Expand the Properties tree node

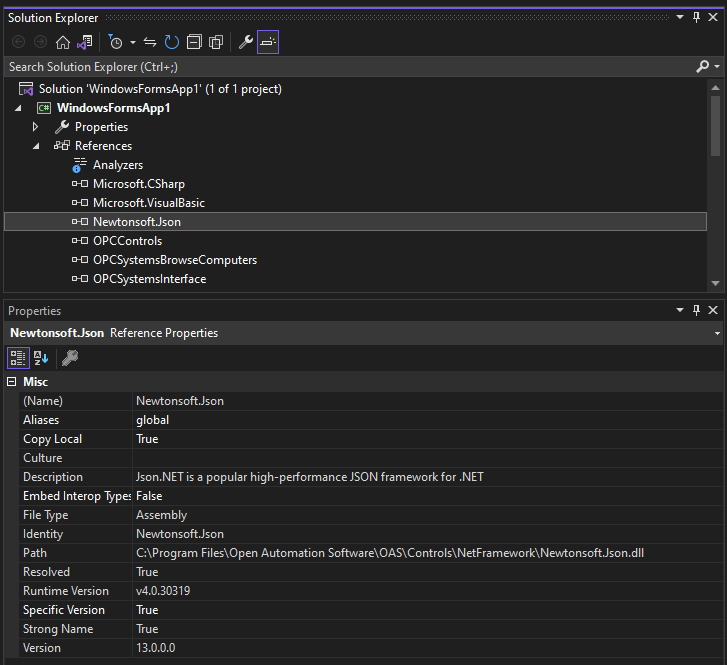click(x=36, y=127)
